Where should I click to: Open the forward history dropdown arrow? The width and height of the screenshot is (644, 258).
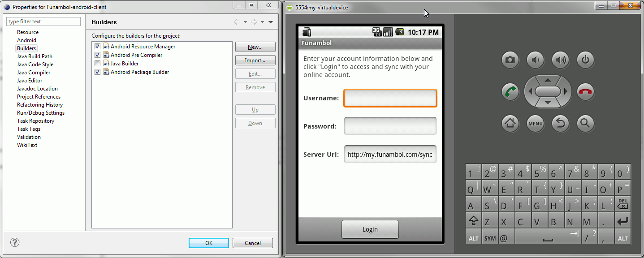pos(262,22)
